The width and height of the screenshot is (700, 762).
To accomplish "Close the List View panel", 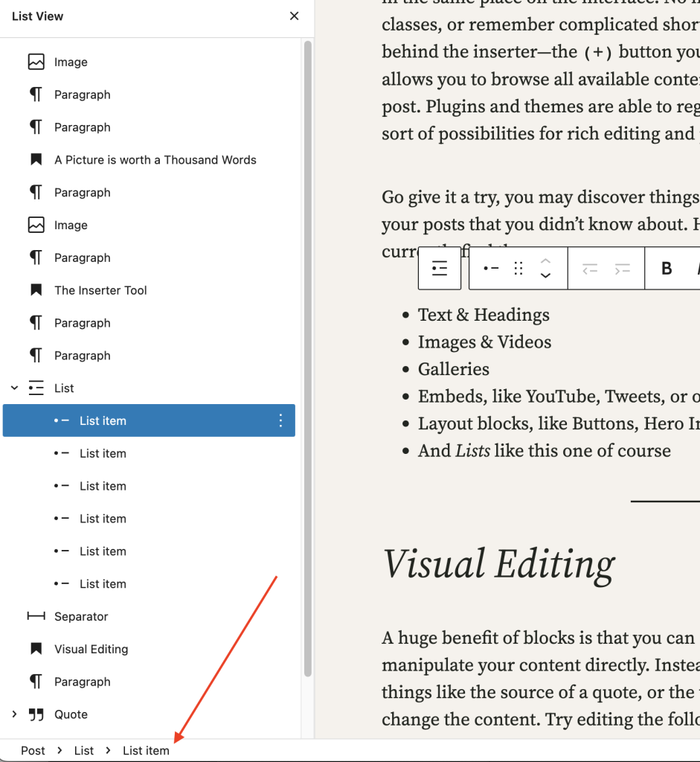I will [x=294, y=16].
